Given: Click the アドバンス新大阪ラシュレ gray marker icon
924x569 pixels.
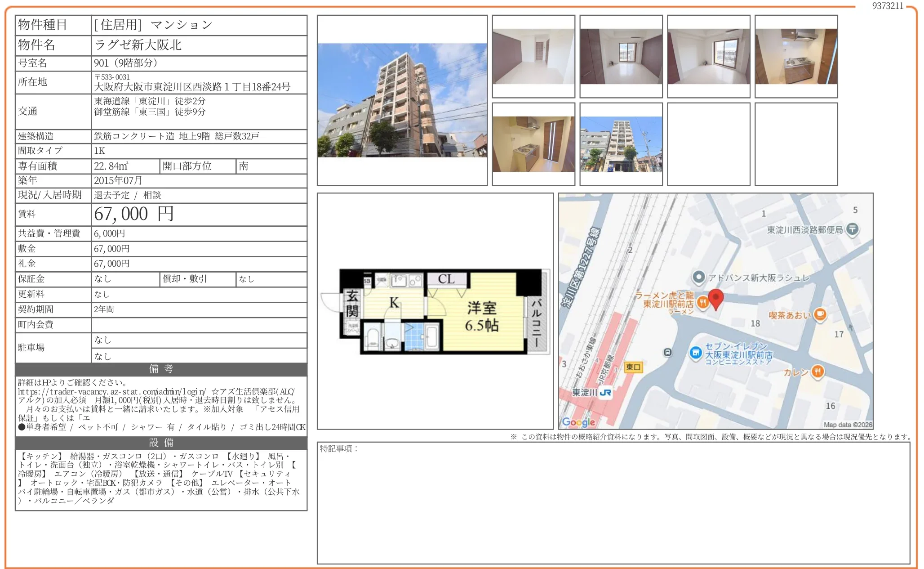Looking at the screenshot, I should coord(698,278).
